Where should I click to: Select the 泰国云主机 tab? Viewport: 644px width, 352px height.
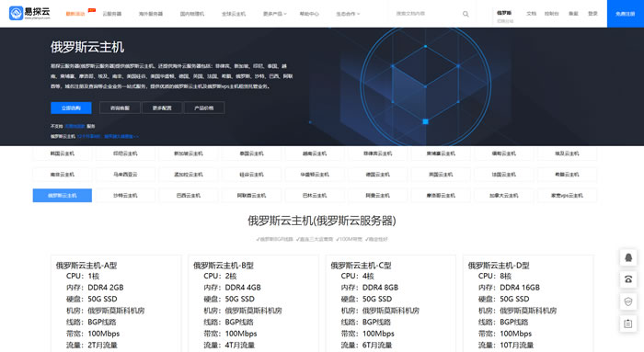[251, 153]
